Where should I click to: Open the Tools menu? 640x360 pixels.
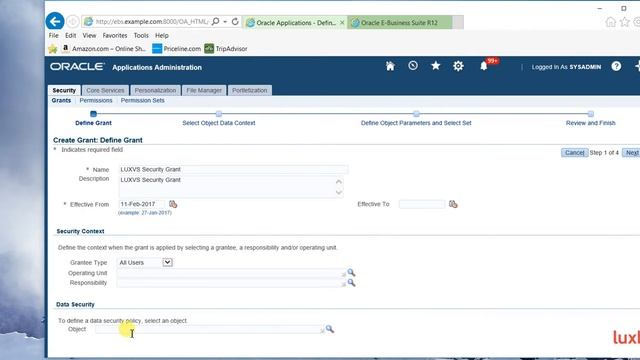141,36
